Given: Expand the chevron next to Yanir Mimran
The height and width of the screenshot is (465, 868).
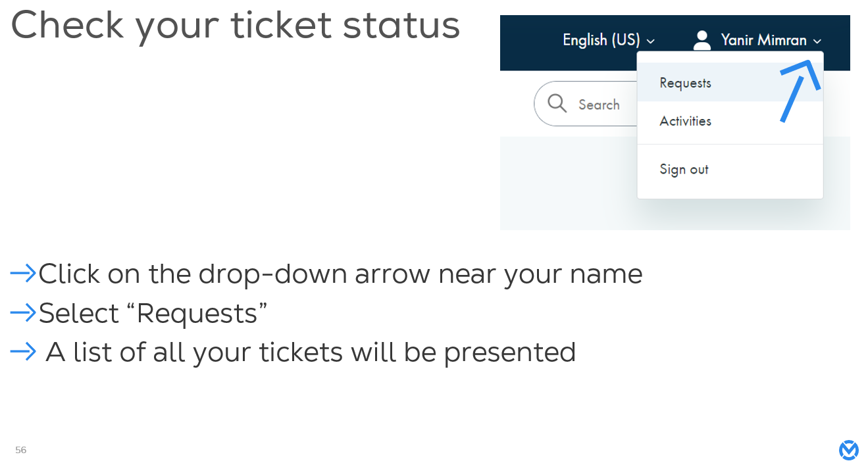Looking at the screenshot, I should (817, 41).
